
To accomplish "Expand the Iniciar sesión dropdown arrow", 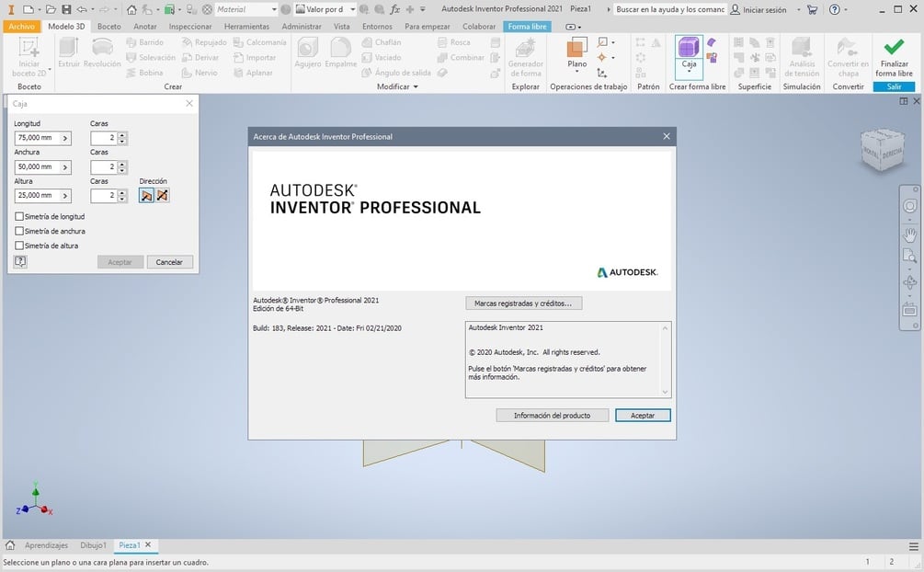I will tap(798, 9).
